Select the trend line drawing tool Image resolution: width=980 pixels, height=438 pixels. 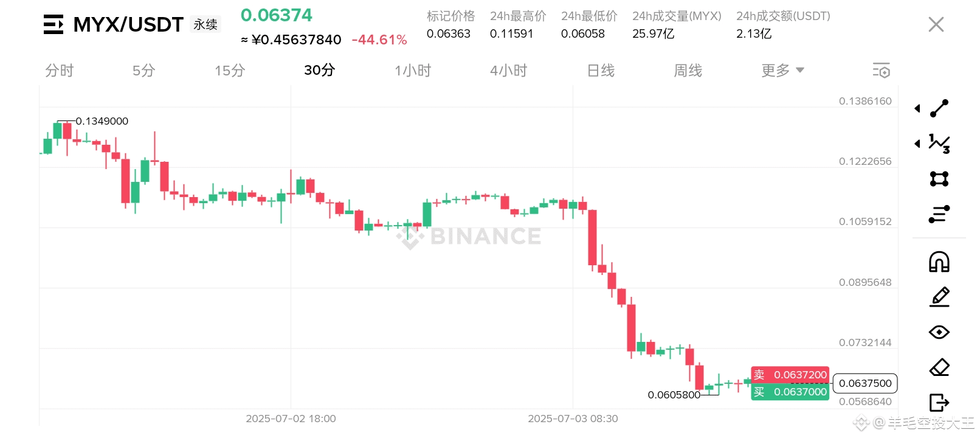click(939, 108)
